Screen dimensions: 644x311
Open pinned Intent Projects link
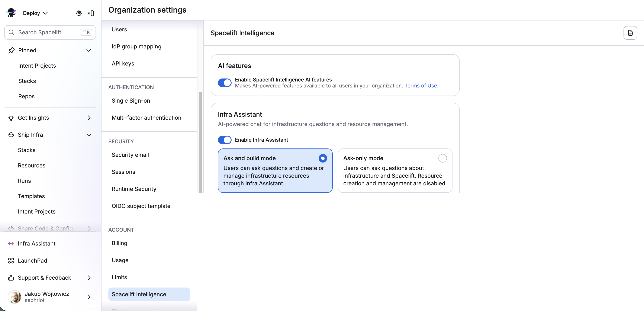(37, 65)
